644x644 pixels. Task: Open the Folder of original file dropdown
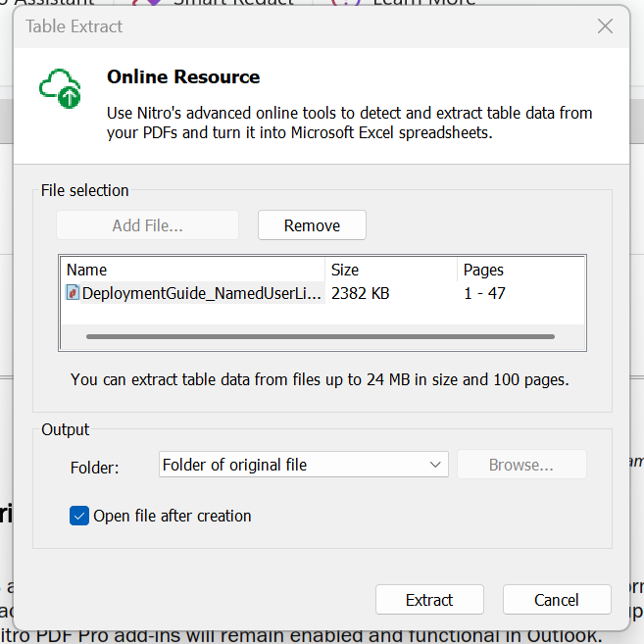point(304,465)
